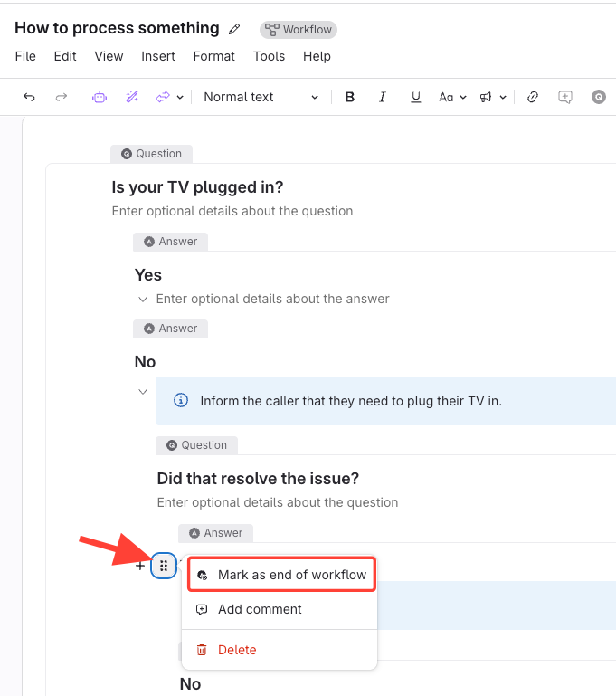Apply underline formatting

(415, 97)
